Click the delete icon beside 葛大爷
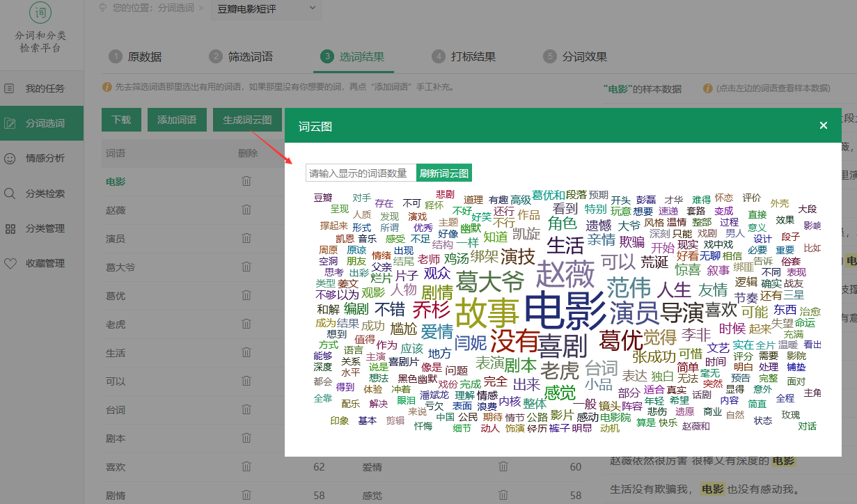 click(246, 267)
